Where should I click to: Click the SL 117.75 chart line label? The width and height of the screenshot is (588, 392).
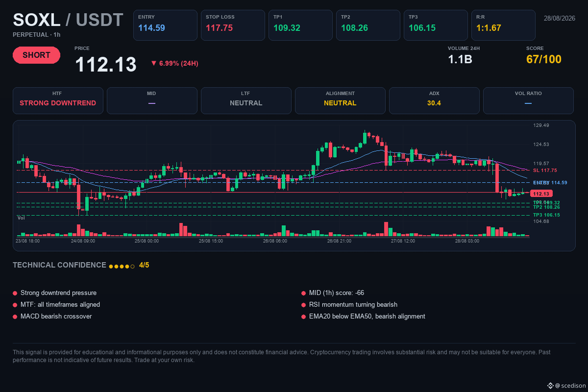[545, 170]
